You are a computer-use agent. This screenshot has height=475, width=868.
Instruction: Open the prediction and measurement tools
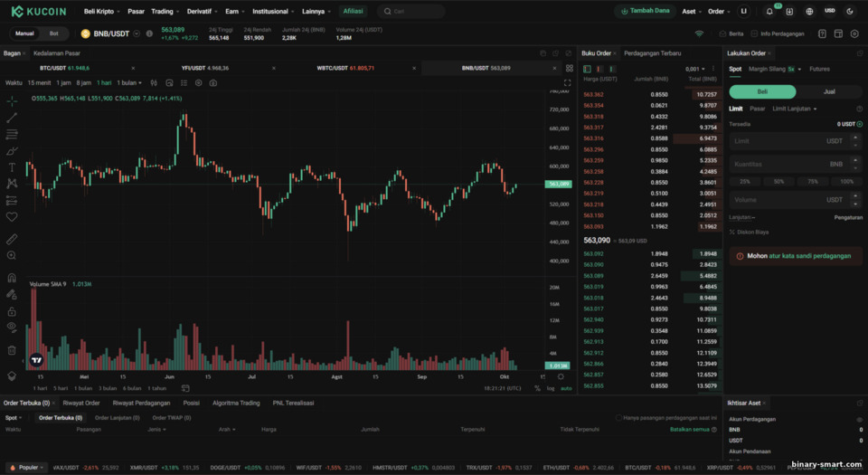pos(12,201)
